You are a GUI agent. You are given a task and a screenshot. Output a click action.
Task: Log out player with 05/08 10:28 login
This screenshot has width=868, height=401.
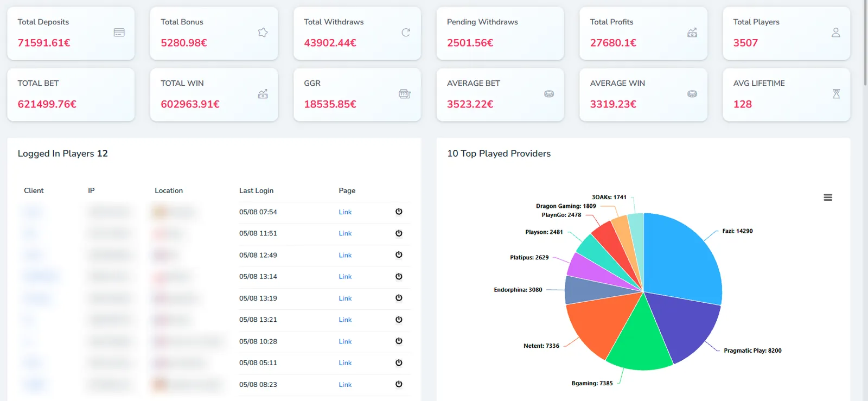399,341
